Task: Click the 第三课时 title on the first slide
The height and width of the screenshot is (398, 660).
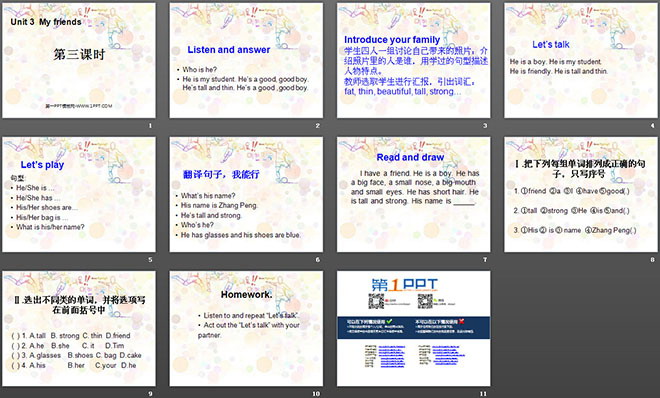Action: 79,54
